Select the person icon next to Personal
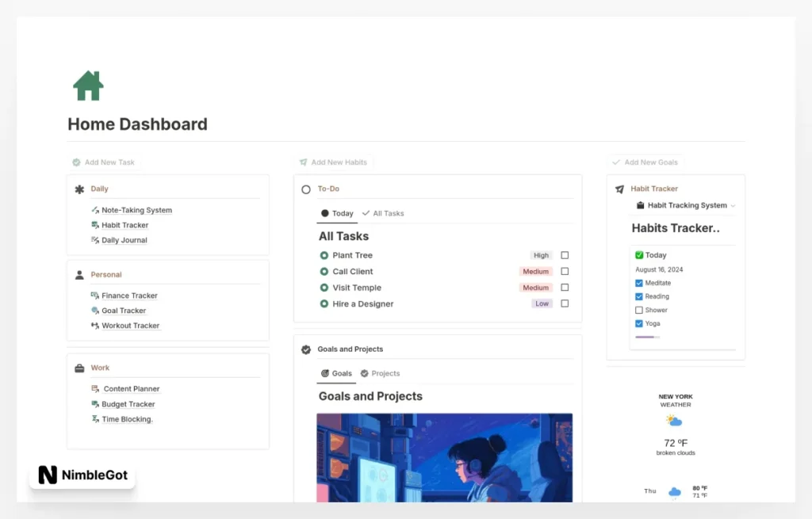 [79, 274]
